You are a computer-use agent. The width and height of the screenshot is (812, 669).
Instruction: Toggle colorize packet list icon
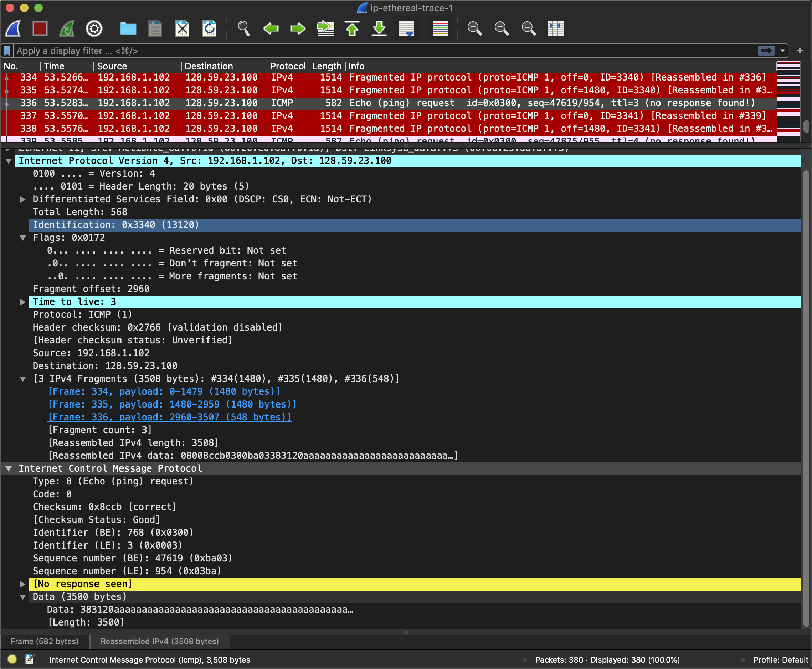[x=440, y=28]
